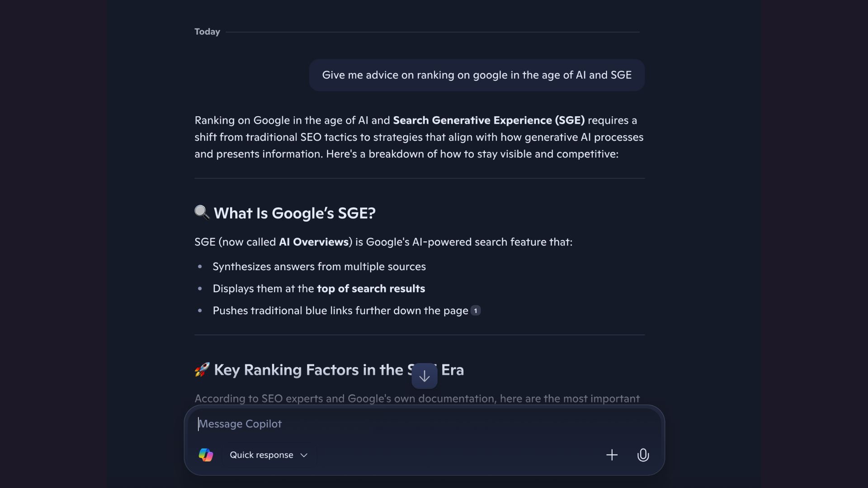Expand the chevron next to Quick response
Screen dimensions: 868x488
click(x=304, y=455)
